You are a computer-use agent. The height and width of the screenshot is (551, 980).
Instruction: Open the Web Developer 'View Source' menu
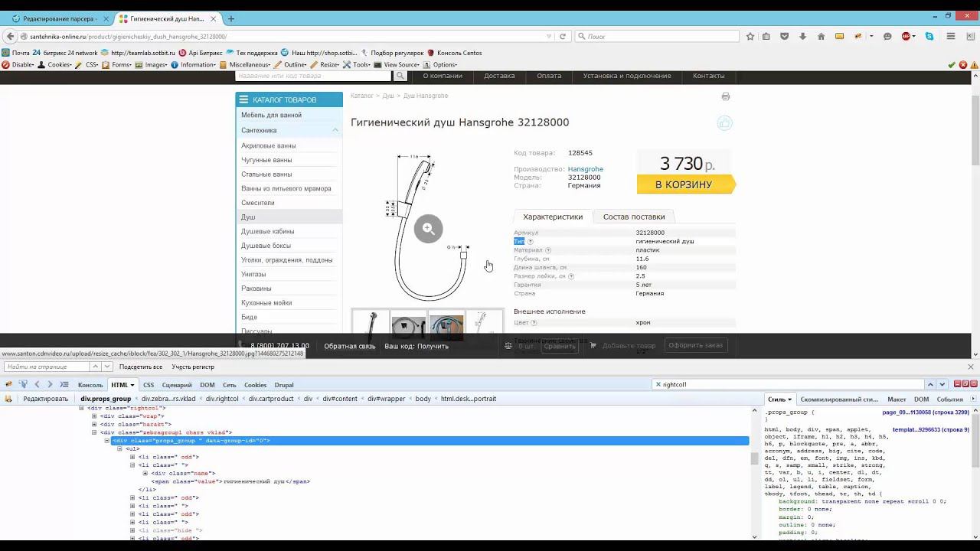point(398,65)
